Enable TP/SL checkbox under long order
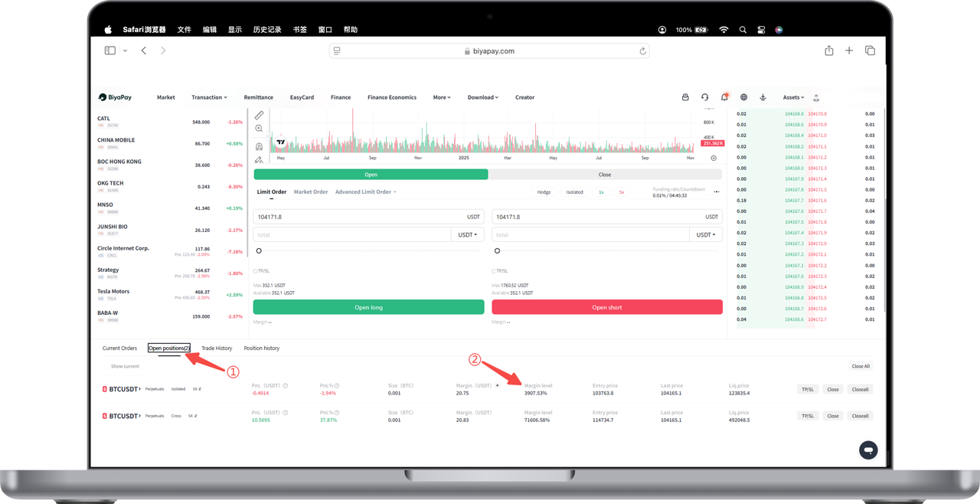Image resolution: width=980 pixels, height=504 pixels. click(x=255, y=270)
